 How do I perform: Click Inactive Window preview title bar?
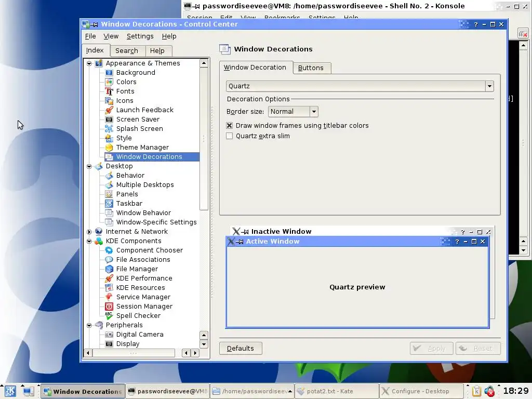(x=362, y=232)
